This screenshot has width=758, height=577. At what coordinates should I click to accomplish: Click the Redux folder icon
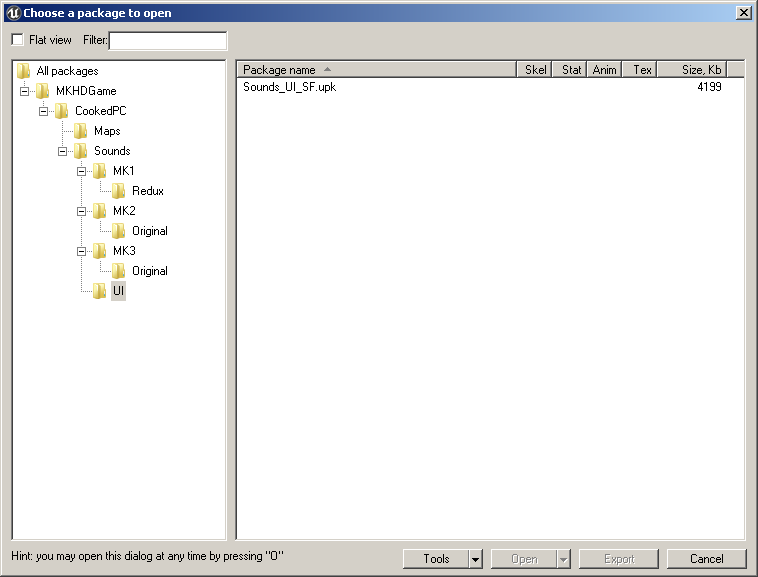(118, 191)
